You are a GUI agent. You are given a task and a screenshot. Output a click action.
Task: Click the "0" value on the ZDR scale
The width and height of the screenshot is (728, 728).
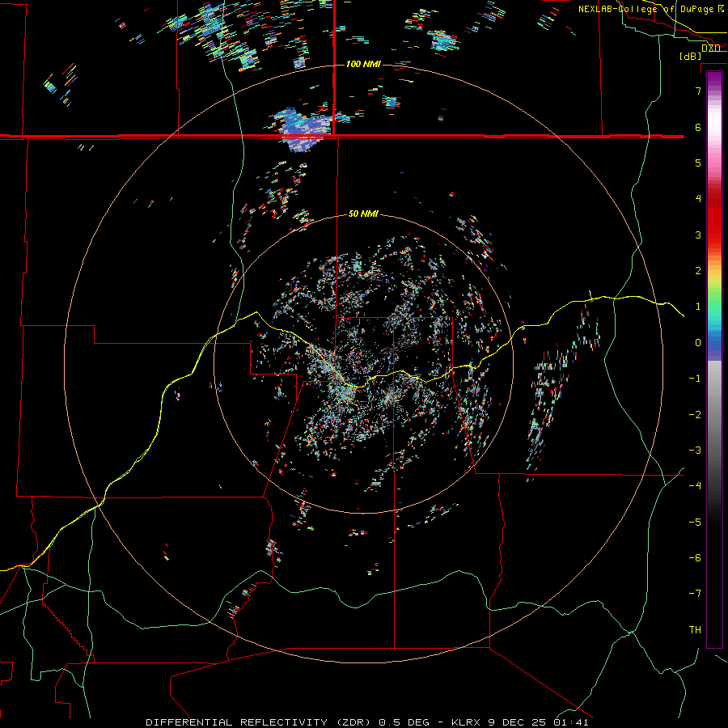click(x=698, y=343)
